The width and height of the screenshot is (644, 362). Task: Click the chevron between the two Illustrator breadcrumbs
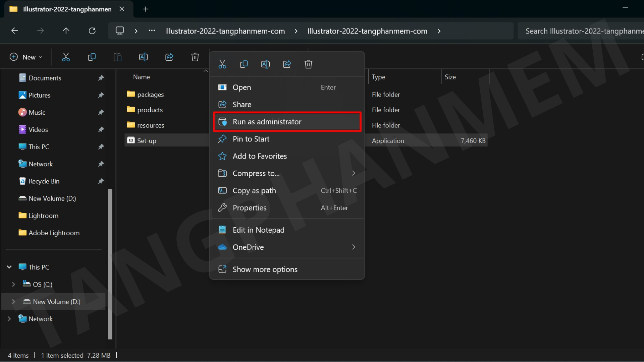(x=296, y=31)
